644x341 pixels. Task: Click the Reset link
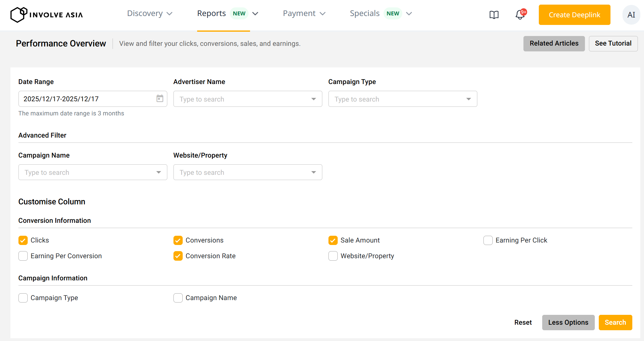(x=523, y=323)
